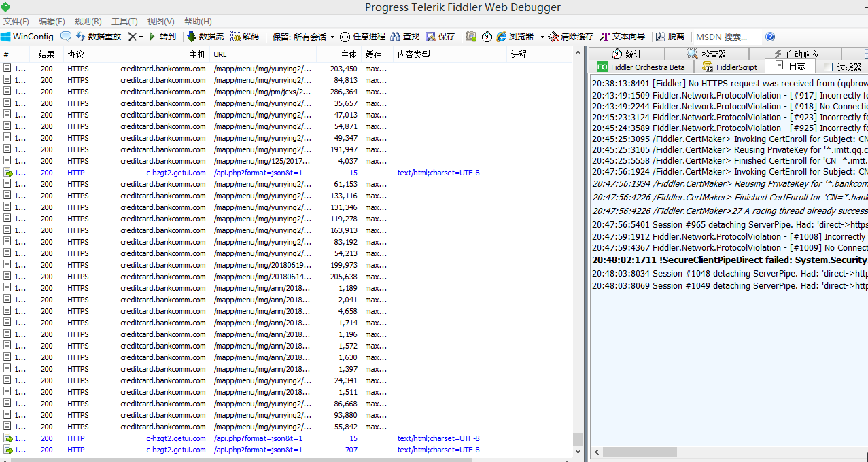Image resolution: width=868 pixels, height=462 pixels.
Task: Open the FiddlerScript tab
Action: pos(730,67)
